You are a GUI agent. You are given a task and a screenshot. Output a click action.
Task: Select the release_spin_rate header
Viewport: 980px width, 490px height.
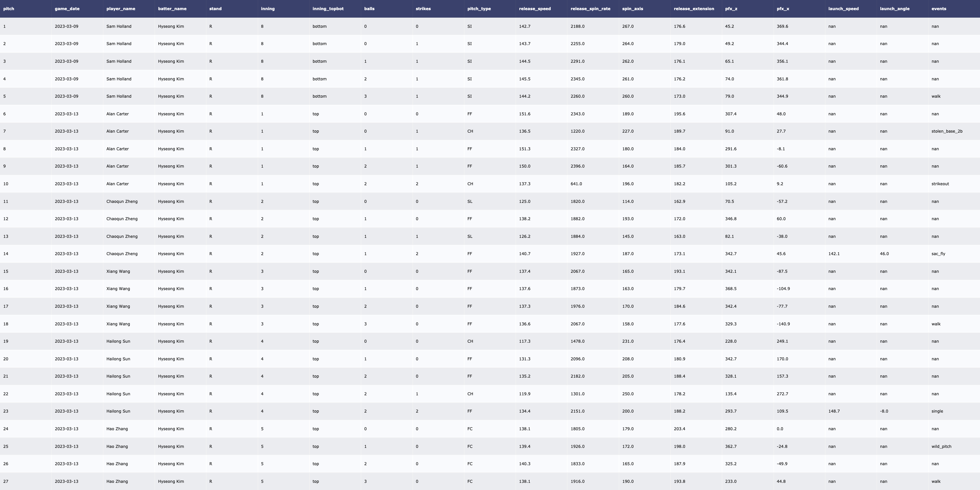[590, 9]
